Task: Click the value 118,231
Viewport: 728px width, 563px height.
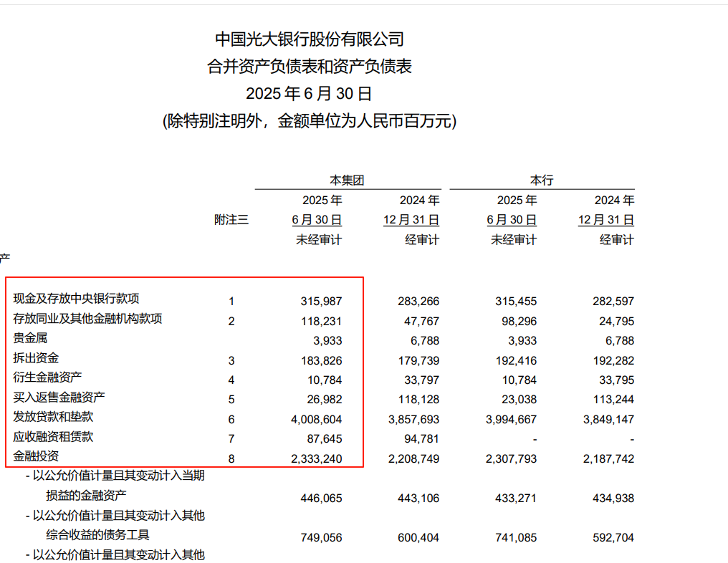Action: pyautogui.click(x=321, y=321)
